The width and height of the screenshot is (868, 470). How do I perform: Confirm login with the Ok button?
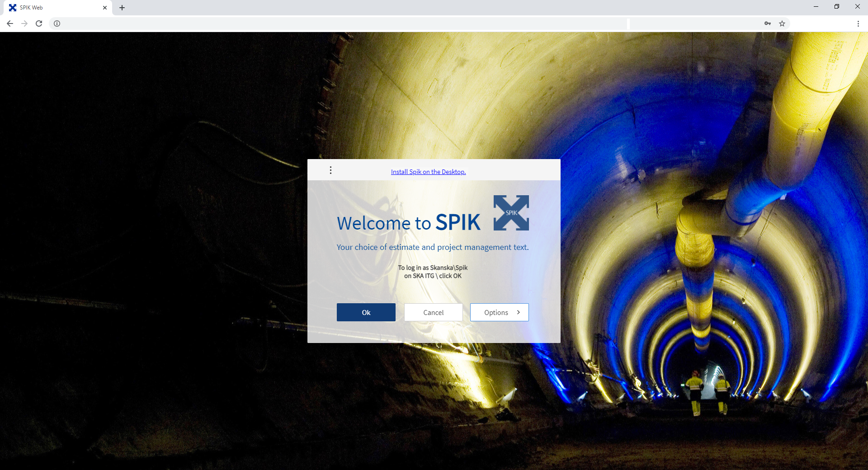366,312
